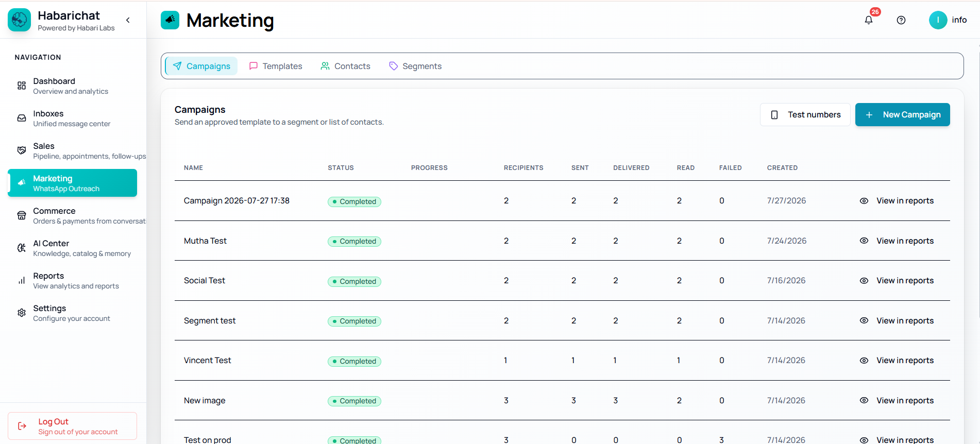Click the Log Out arrow icon
The image size is (980, 444).
(22, 426)
